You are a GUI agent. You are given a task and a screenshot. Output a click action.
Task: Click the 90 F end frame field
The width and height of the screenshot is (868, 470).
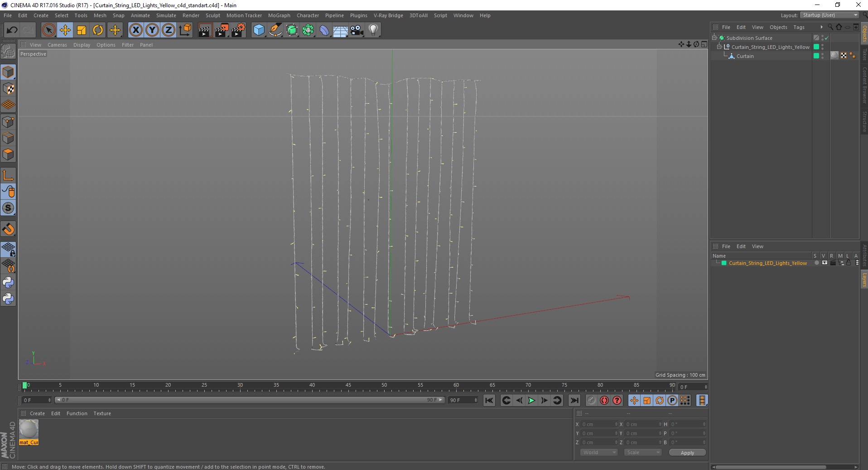pos(463,400)
